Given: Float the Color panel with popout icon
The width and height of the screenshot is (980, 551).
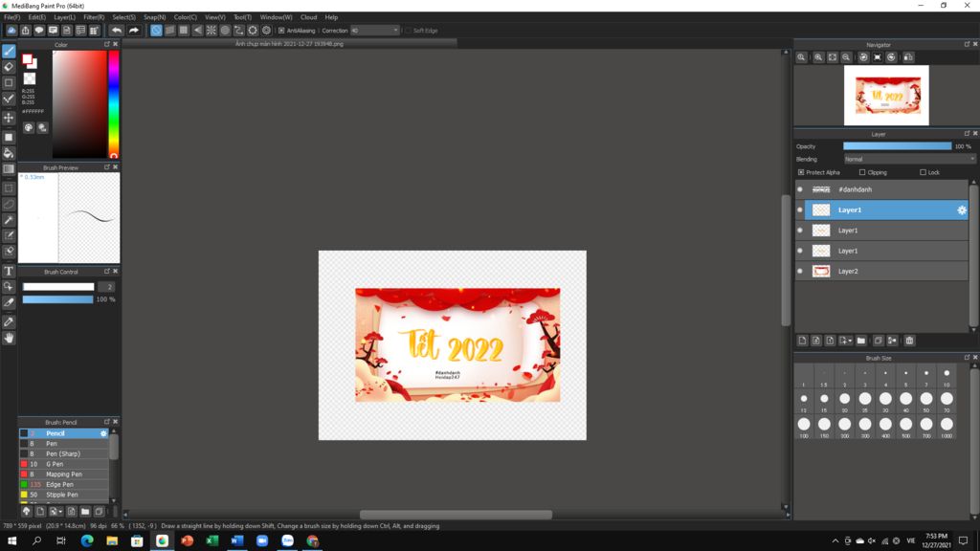Looking at the screenshot, I should pos(107,44).
